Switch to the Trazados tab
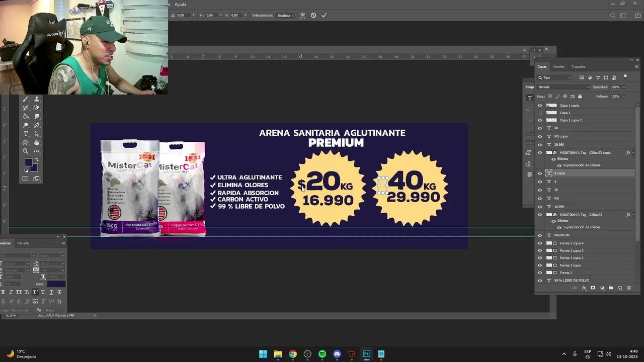The image size is (644, 362). [x=578, y=66]
